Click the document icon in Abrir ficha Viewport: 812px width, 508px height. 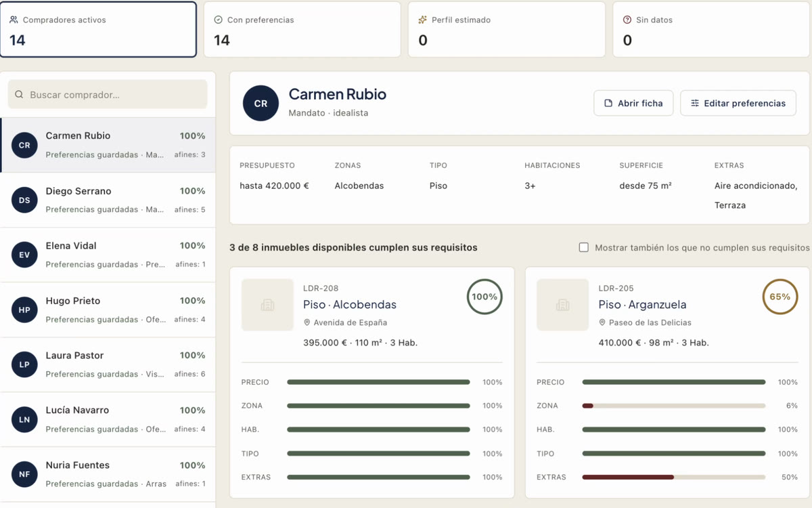608,104
